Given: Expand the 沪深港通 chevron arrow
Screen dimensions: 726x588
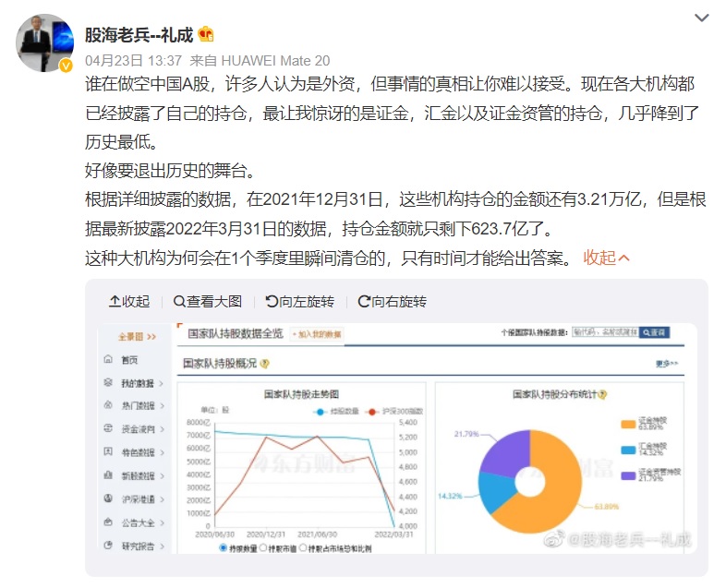Looking at the screenshot, I should click(162, 499).
